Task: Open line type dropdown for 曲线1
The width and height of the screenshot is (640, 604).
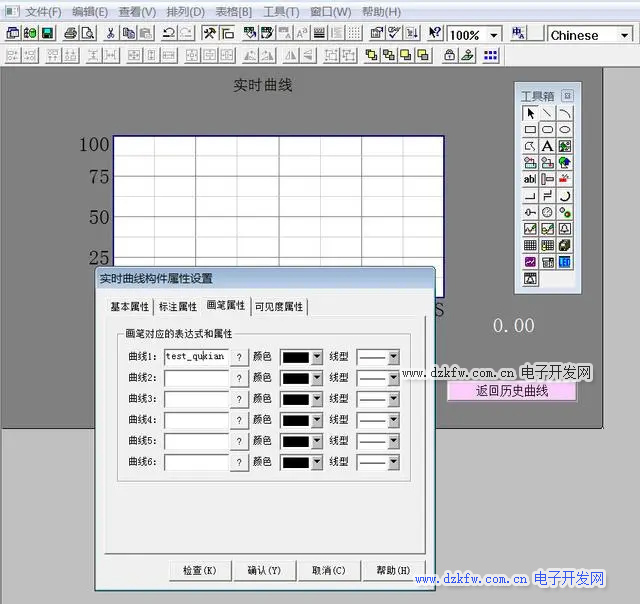Action: point(393,356)
